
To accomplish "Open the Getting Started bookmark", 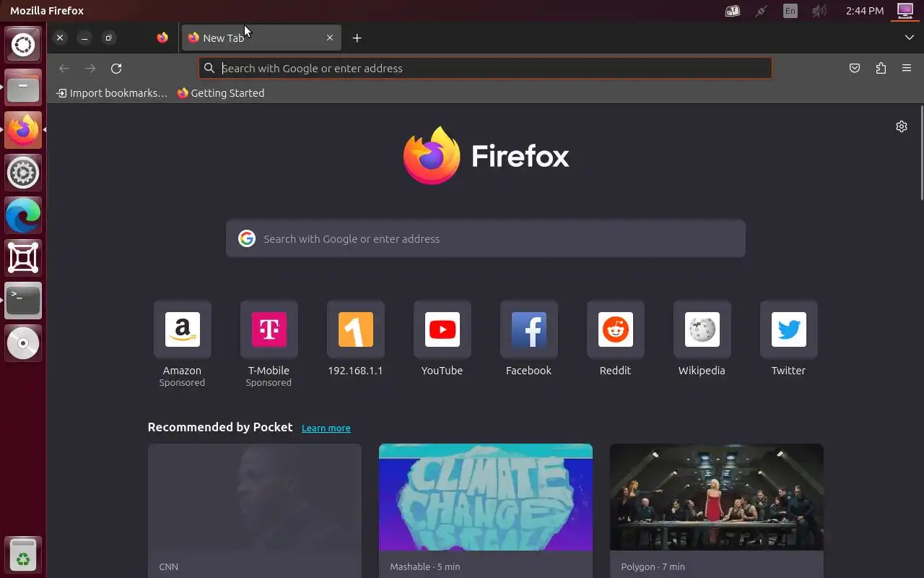I will click(221, 93).
